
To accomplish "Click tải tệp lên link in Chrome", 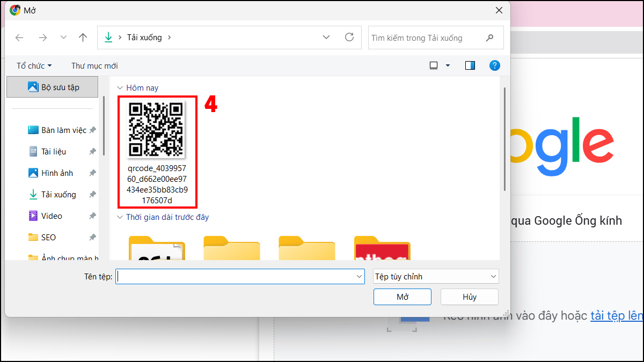I will point(617,315).
